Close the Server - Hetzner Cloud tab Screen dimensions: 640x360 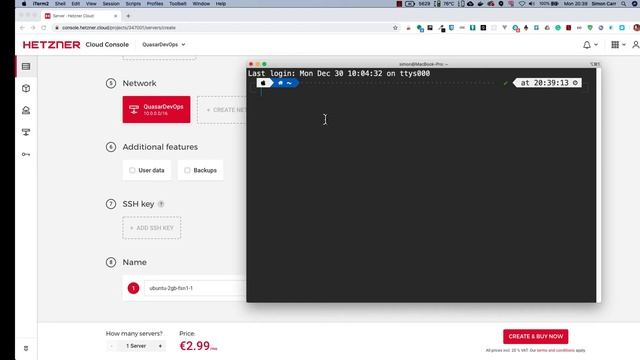click(116, 16)
